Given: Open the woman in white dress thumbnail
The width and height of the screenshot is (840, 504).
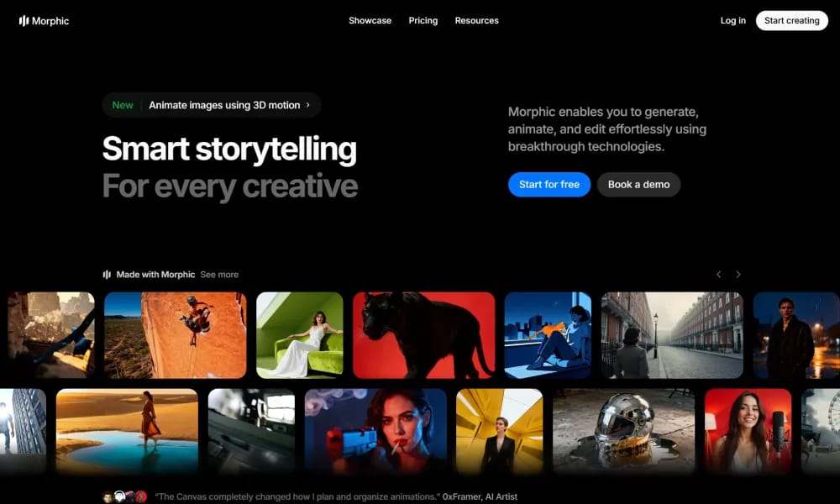Looking at the screenshot, I should [300, 335].
